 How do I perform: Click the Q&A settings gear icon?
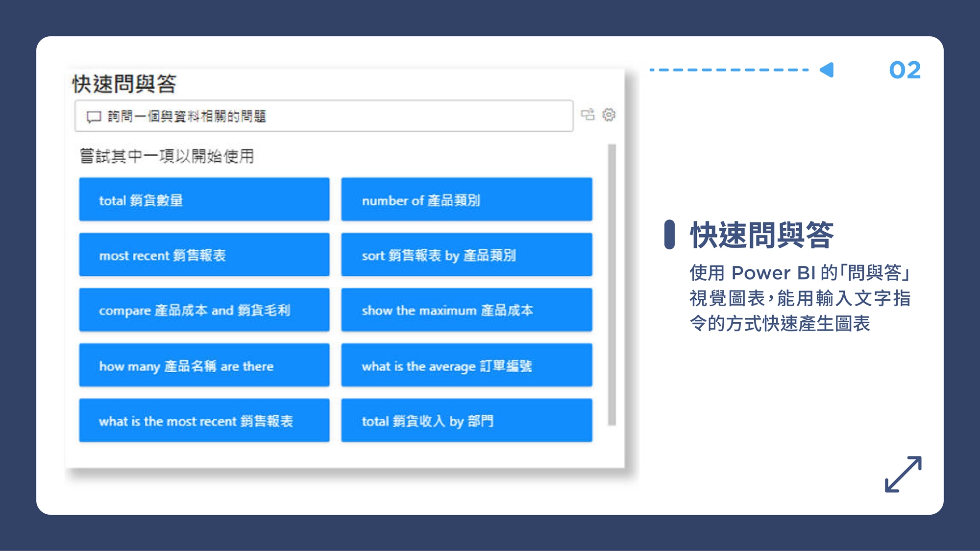click(x=609, y=115)
